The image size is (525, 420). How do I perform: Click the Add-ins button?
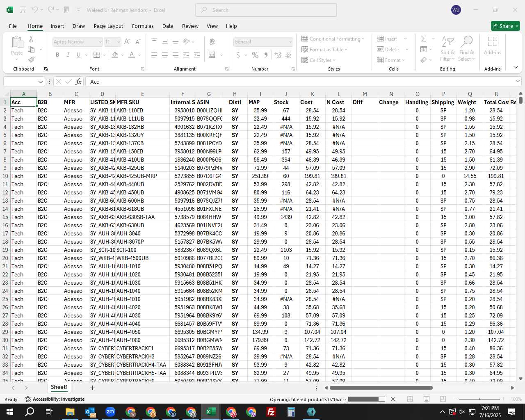[493, 45]
